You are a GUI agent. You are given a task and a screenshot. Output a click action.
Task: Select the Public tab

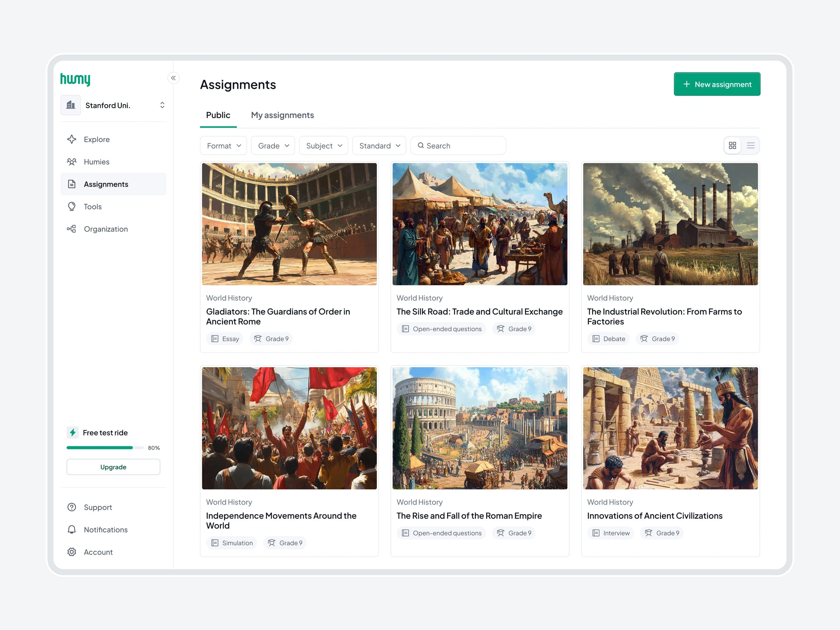218,115
